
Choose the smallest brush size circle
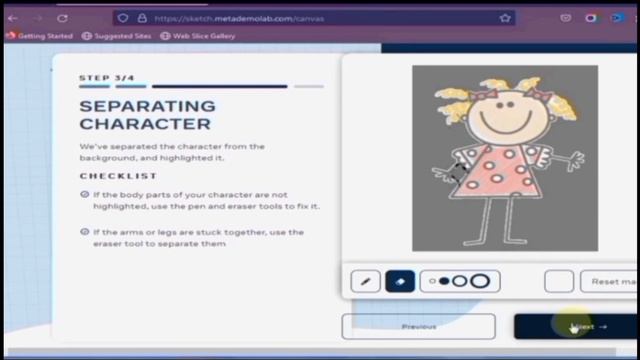(x=432, y=281)
